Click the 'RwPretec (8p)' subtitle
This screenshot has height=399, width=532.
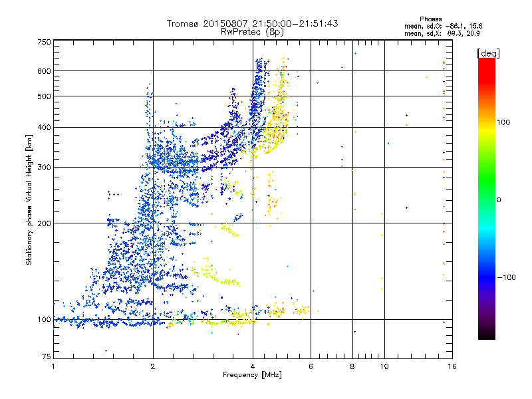coord(252,32)
